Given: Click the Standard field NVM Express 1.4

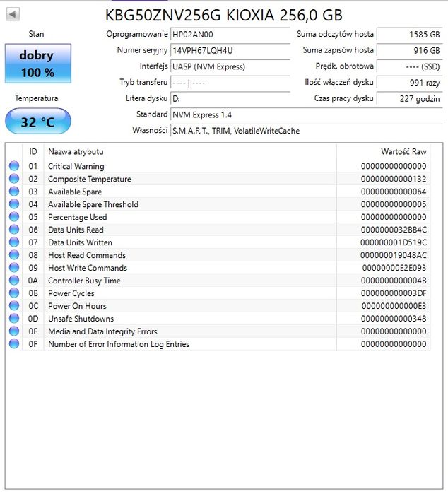Looking at the screenshot, I should click(x=306, y=114).
